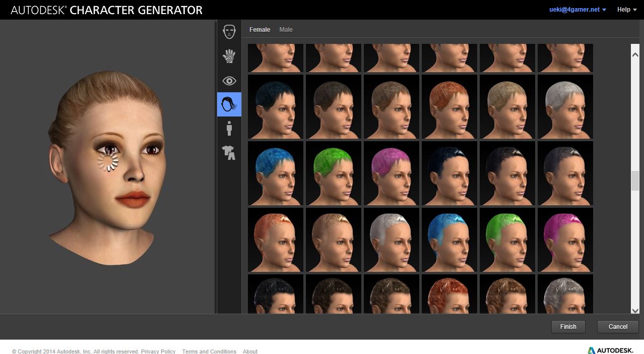Click the Finish button

568,327
